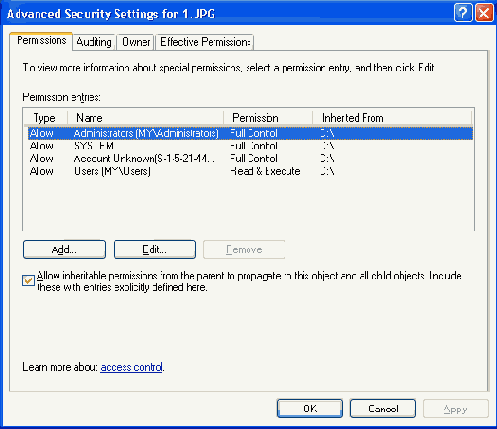Switch to the Auditing tab

tap(94, 42)
